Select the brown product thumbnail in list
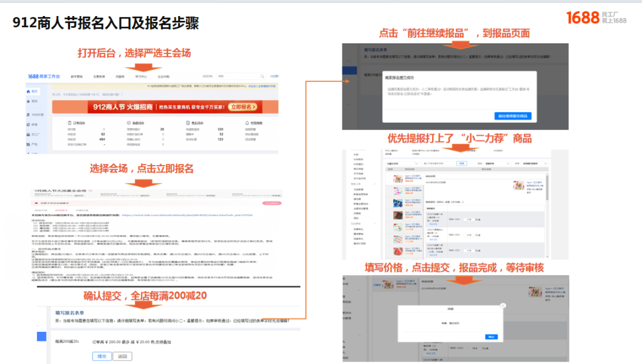 [x=398, y=215]
